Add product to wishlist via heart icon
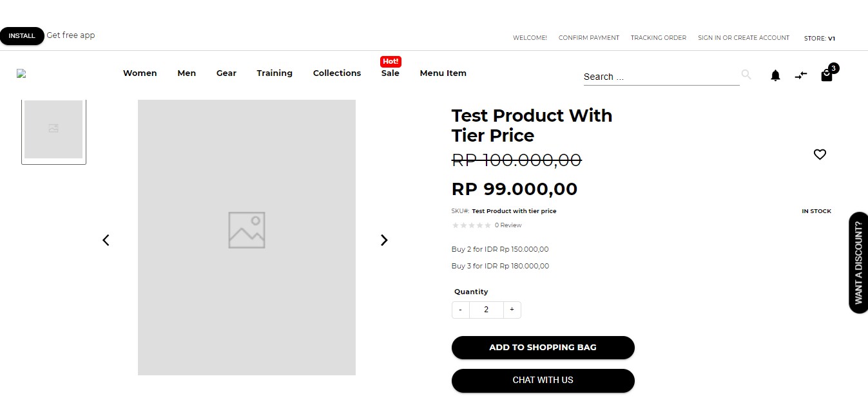 [x=820, y=154]
